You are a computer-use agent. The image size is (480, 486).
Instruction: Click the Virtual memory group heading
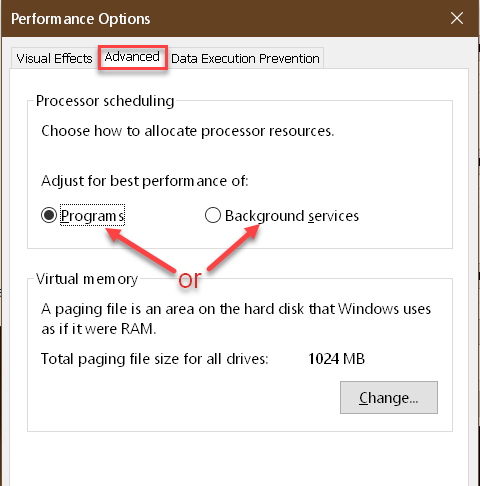[x=87, y=279]
